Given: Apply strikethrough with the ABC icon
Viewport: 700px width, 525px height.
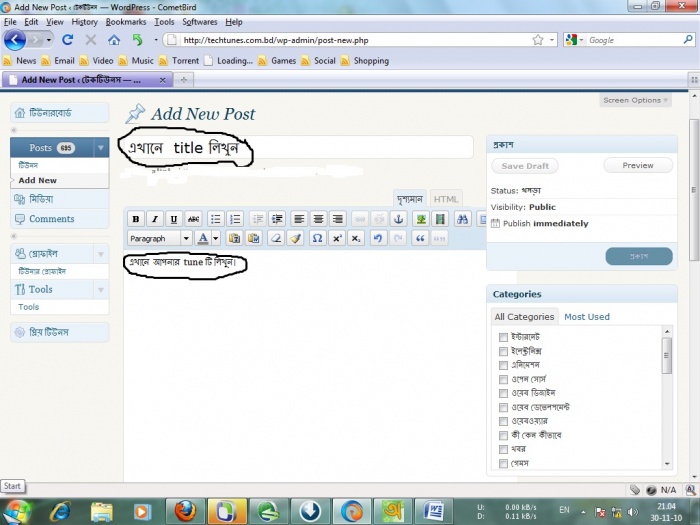Looking at the screenshot, I should pos(193,219).
